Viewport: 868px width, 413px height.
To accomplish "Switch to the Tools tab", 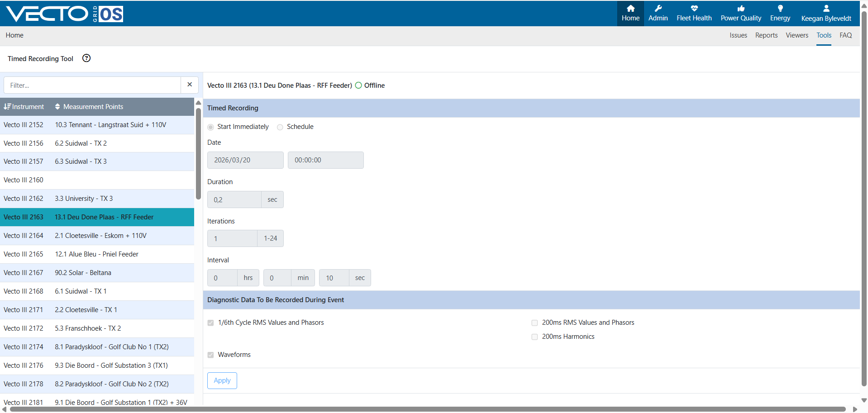I will [824, 35].
